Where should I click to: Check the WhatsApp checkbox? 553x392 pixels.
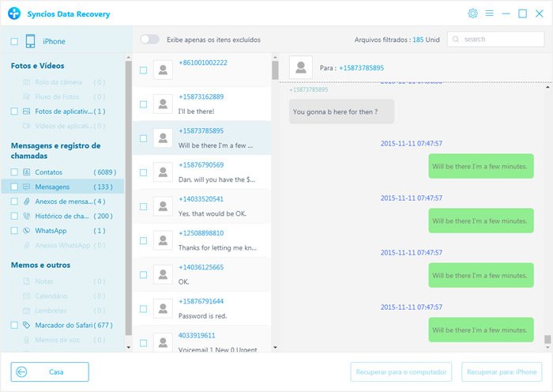[14, 231]
